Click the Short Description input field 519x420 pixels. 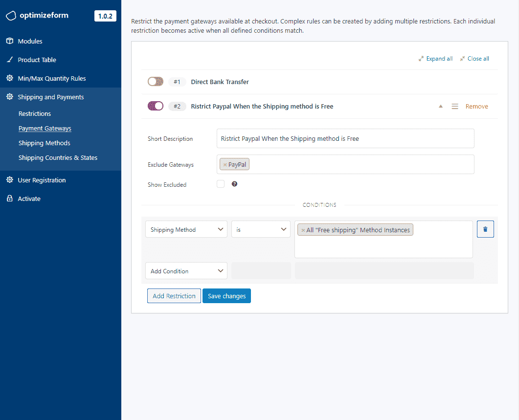point(345,138)
